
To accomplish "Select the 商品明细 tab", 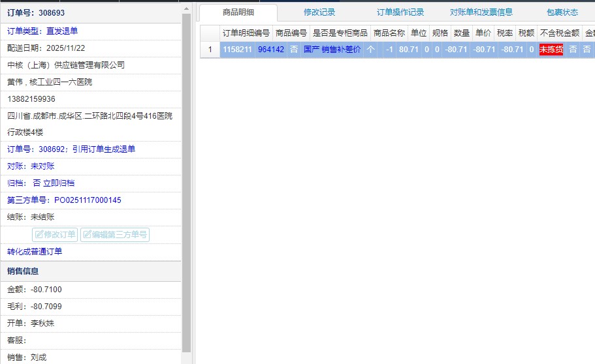I will [x=238, y=12].
